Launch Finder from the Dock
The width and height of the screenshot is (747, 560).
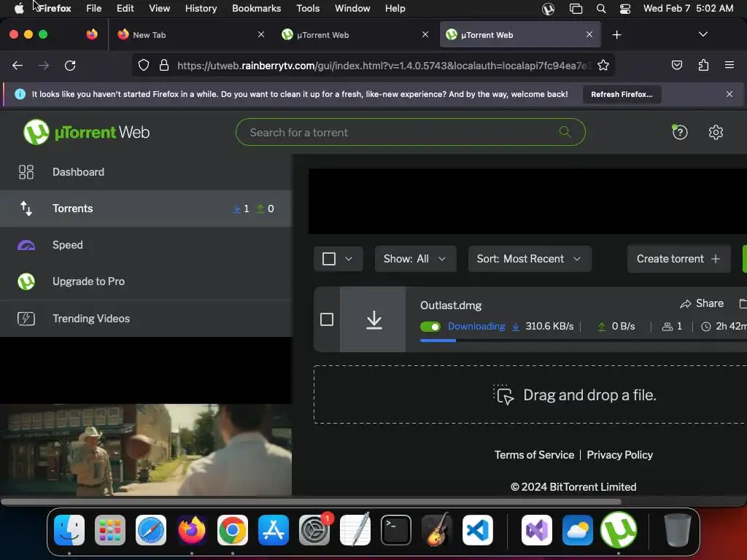69,530
